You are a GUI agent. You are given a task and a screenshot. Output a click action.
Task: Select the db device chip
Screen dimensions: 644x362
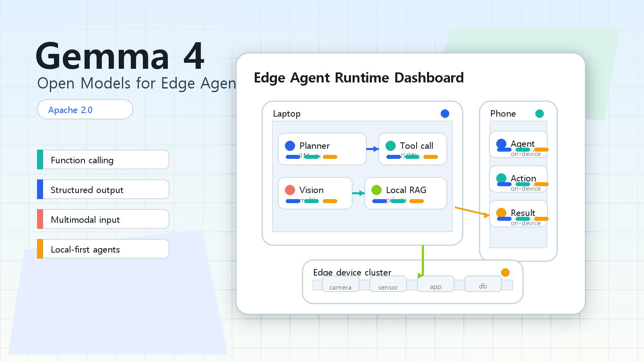coord(483,284)
